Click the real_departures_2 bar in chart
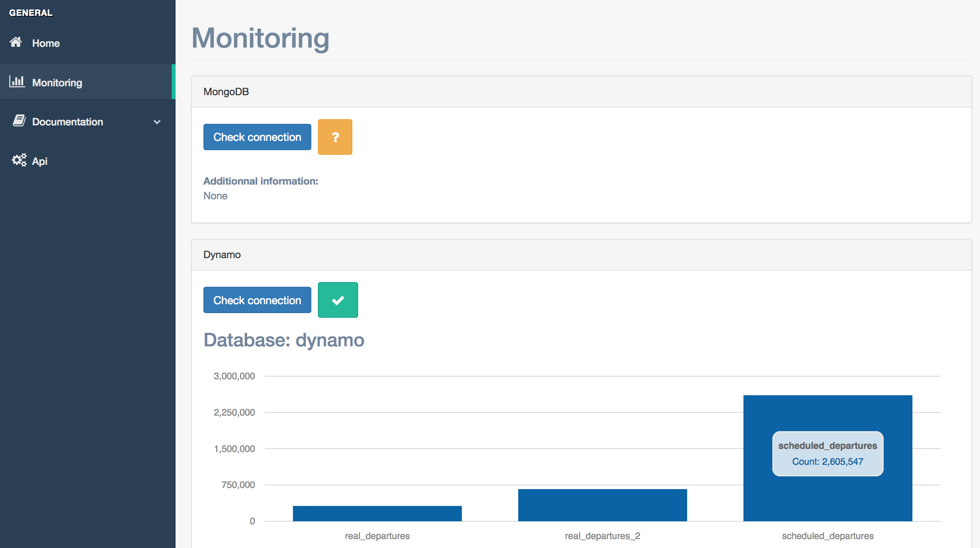The width and height of the screenshot is (980, 548). 603,505
